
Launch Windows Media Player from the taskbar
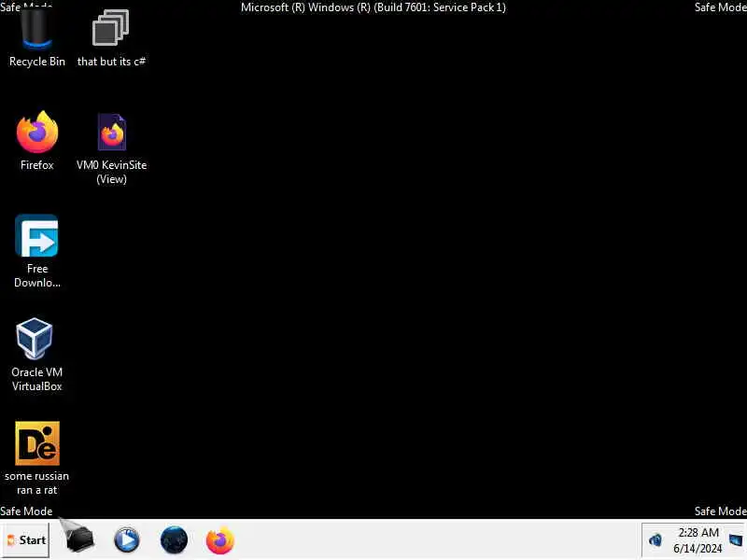click(x=127, y=540)
